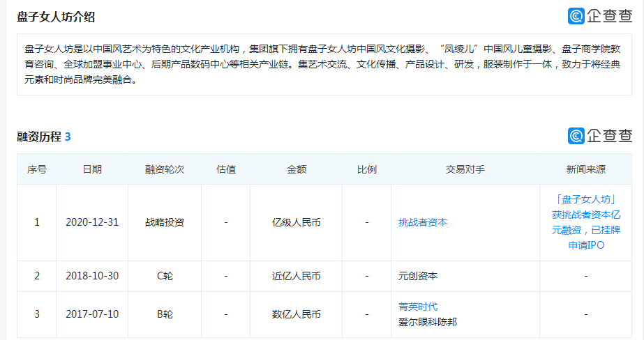Click the Qichacha logo beside 融资历程

[599, 135]
